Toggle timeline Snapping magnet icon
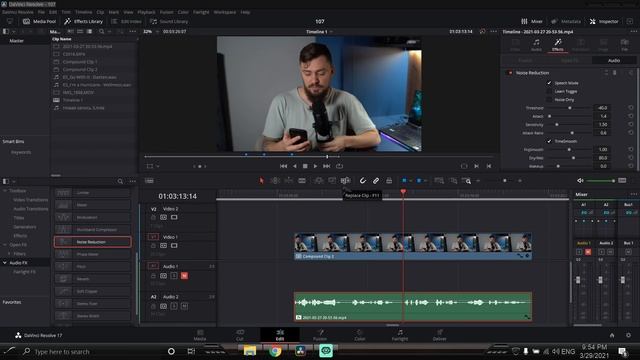This screenshot has height=360, width=640. click(x=362, y=180)
